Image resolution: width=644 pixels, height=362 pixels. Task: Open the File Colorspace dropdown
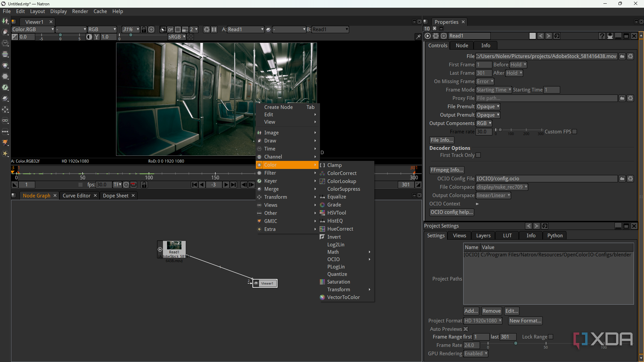(x=502, y=187)
